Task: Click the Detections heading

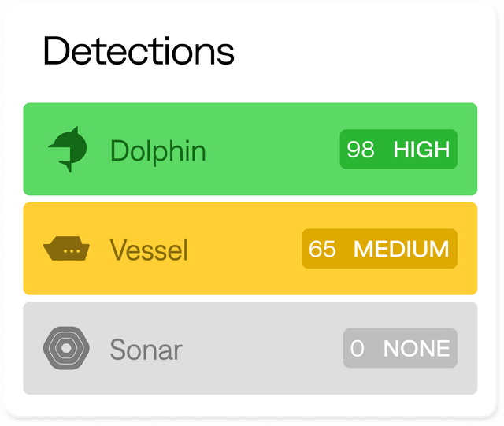Action: click(x=139, y=51)
